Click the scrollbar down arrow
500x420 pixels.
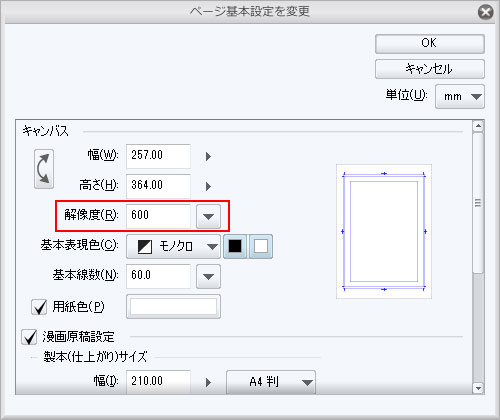478,388
